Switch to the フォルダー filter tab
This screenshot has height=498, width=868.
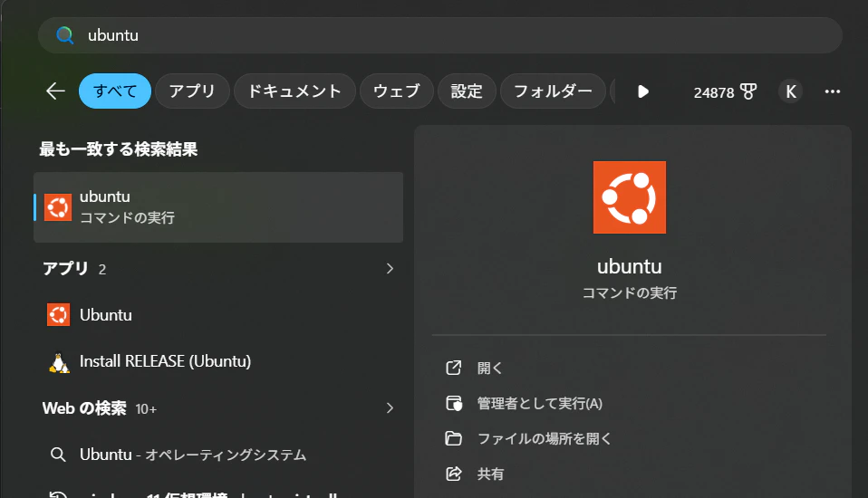553,91
